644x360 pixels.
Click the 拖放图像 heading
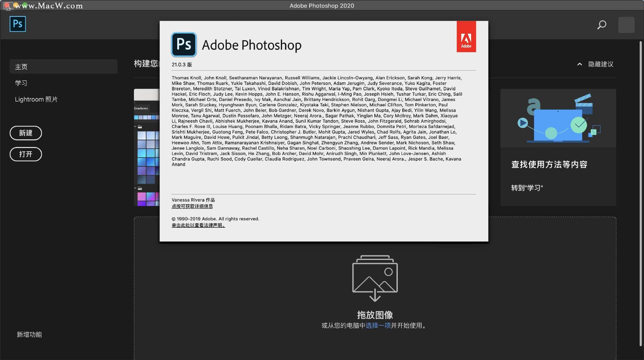pyautogui.click(x=375, y=315)
